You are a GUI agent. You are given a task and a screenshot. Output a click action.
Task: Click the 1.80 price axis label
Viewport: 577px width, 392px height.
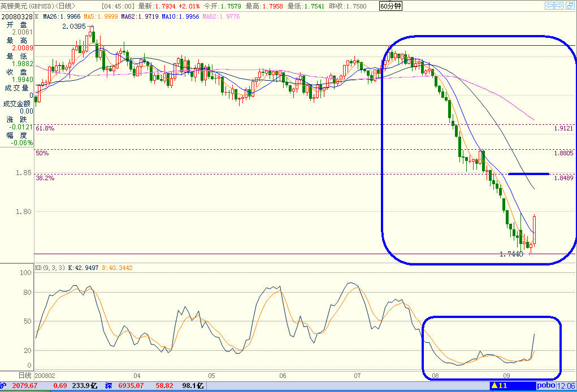(x=24, y=211)
